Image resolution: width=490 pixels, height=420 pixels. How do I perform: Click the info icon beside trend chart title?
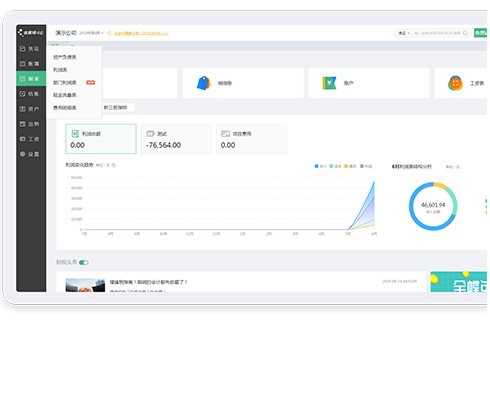(114, 165)
